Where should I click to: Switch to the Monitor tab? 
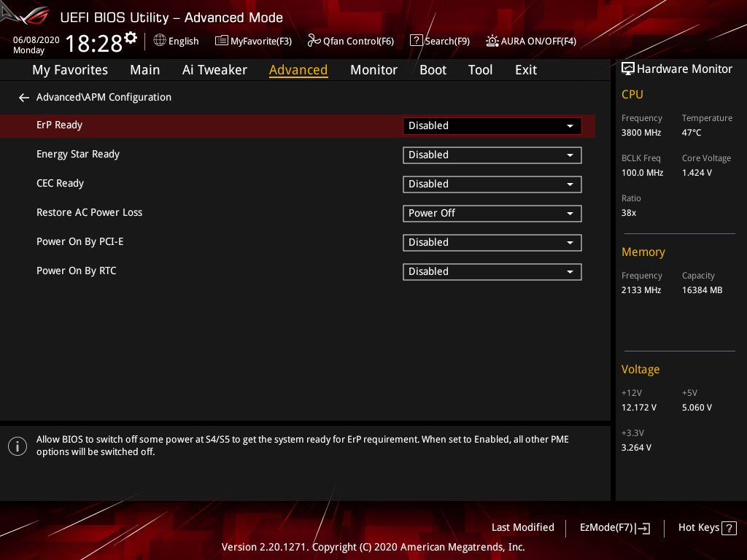(373, 70)
